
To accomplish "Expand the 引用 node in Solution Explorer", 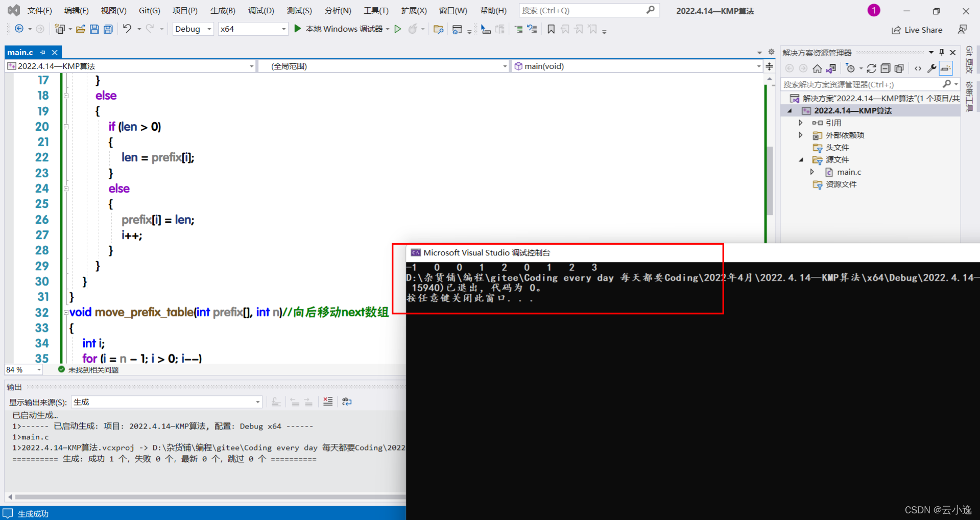I will (801, 123).
